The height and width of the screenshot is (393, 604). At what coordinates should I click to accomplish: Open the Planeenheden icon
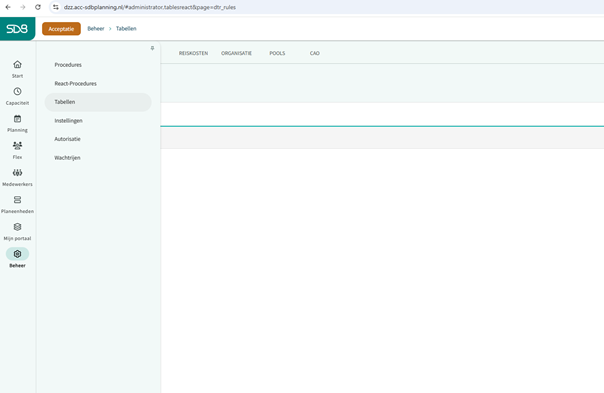[x=17, y=200]
